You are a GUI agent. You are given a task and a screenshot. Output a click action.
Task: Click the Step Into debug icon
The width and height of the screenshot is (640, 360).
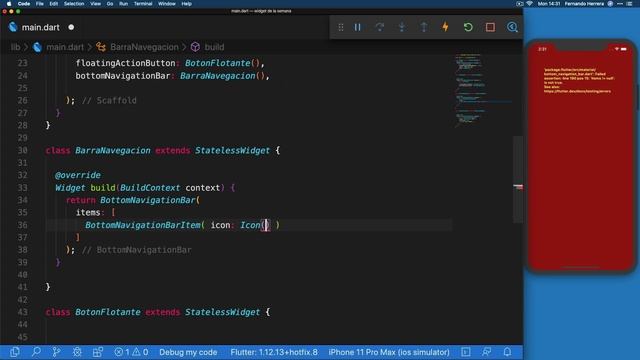coord(402,27)
